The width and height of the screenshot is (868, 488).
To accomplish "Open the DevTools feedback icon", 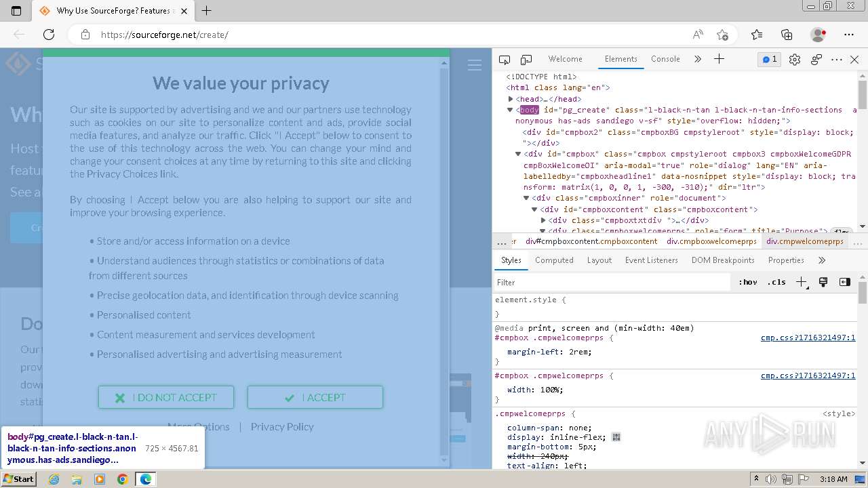I will click(816, 60).
